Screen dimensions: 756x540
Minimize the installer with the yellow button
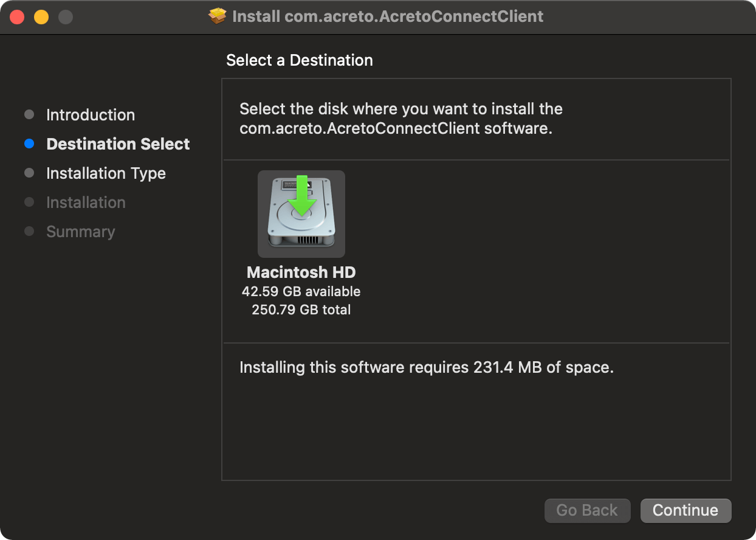coord(41,17)
